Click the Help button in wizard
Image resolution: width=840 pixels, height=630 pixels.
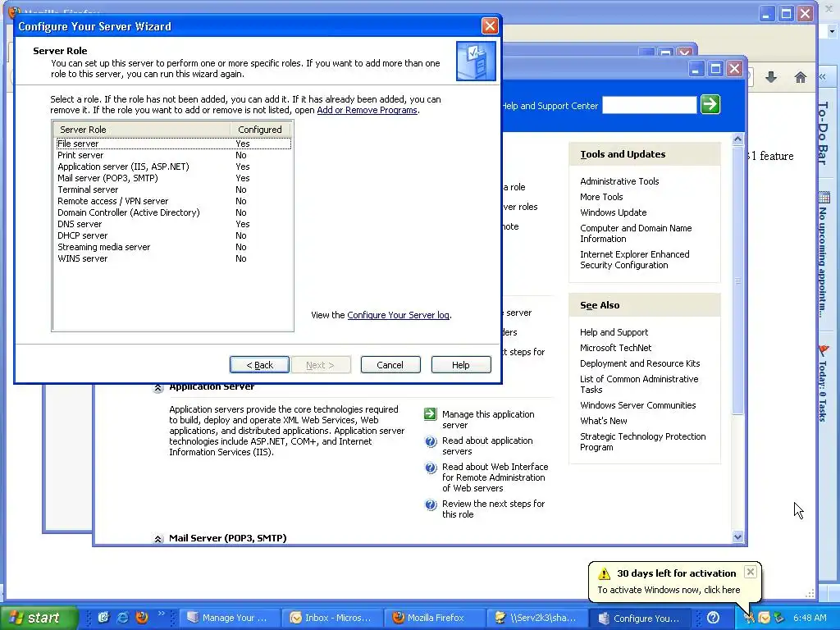(461, 365)
